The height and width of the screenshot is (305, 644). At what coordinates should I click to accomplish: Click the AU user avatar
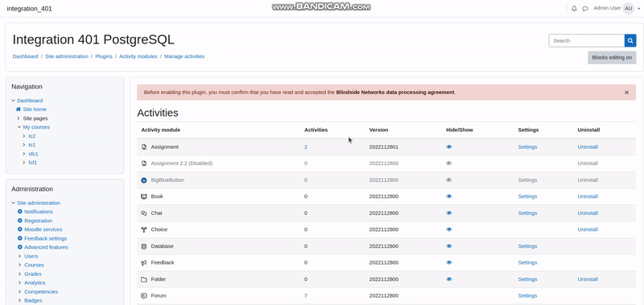[629, 8]
